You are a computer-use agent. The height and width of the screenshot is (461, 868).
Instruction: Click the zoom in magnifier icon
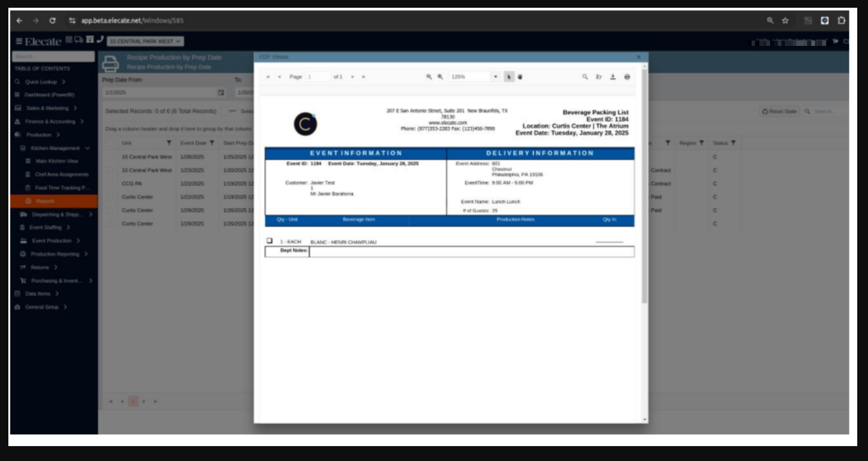click(x=440, y=77)
